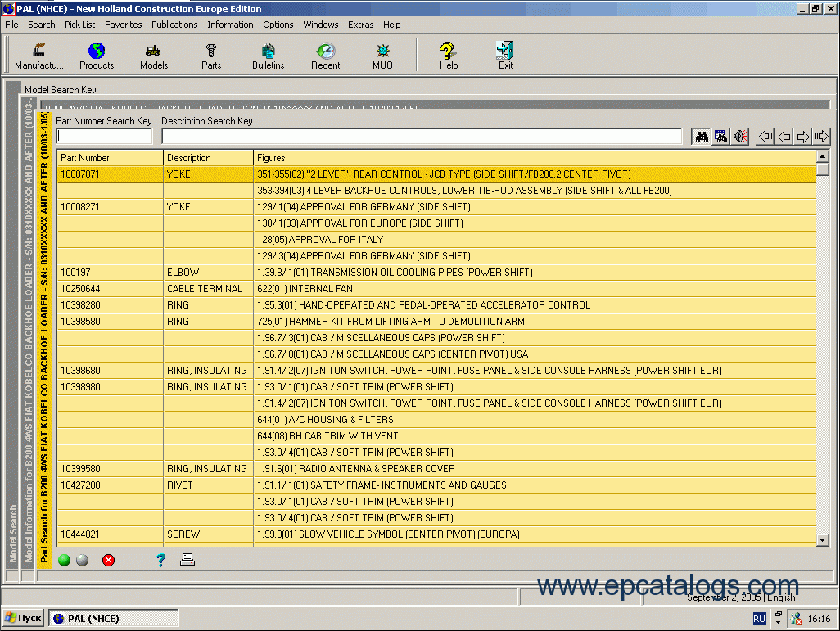Click figure 1.91.6(01) RADIO ANTENNA & SPEAKER COVER
Viewport: 840px width, 631px height.
click(x=356, y=469)
